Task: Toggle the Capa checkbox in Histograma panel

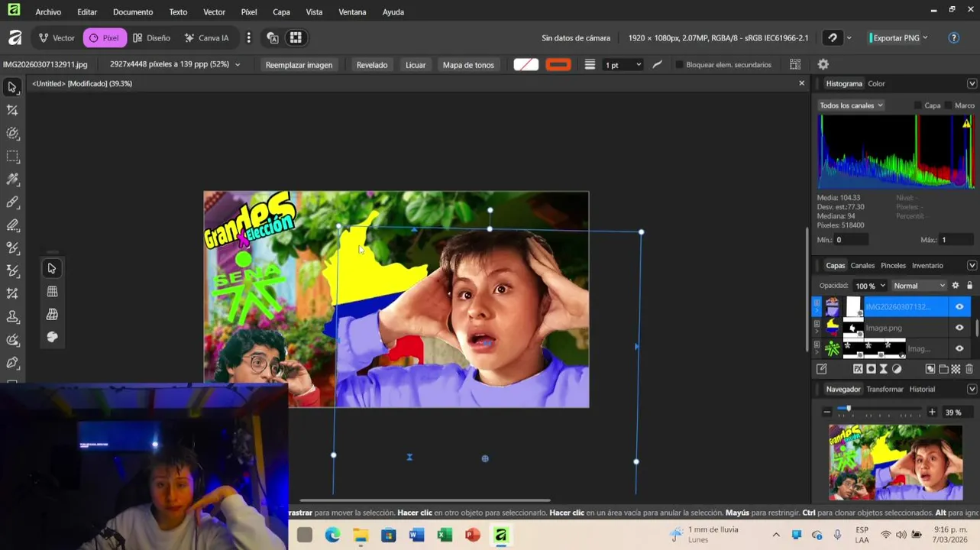Action: [x=918, y=105]
